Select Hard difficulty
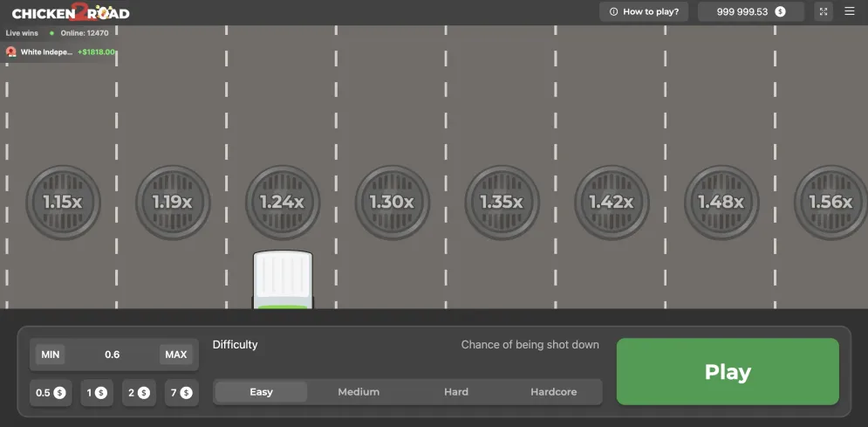868x427 pixels. pyautogui.click(x=456, y=392)
